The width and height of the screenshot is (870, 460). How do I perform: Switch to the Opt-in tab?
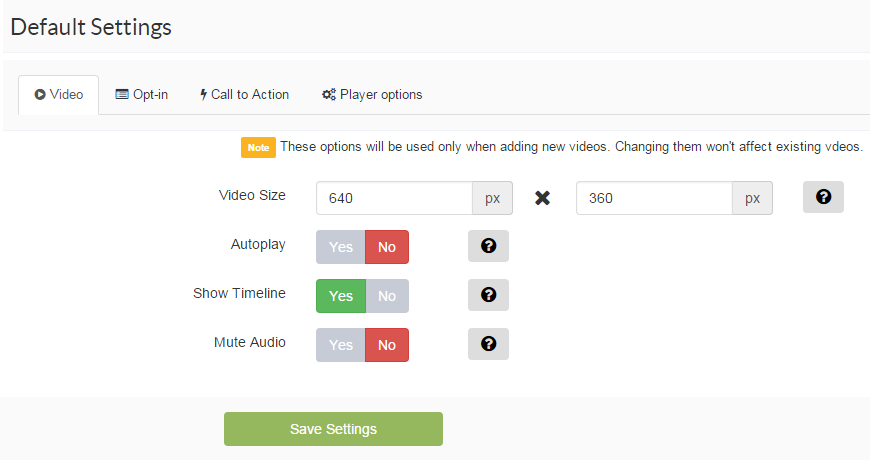pyautogui.click(x=141, y=95)
